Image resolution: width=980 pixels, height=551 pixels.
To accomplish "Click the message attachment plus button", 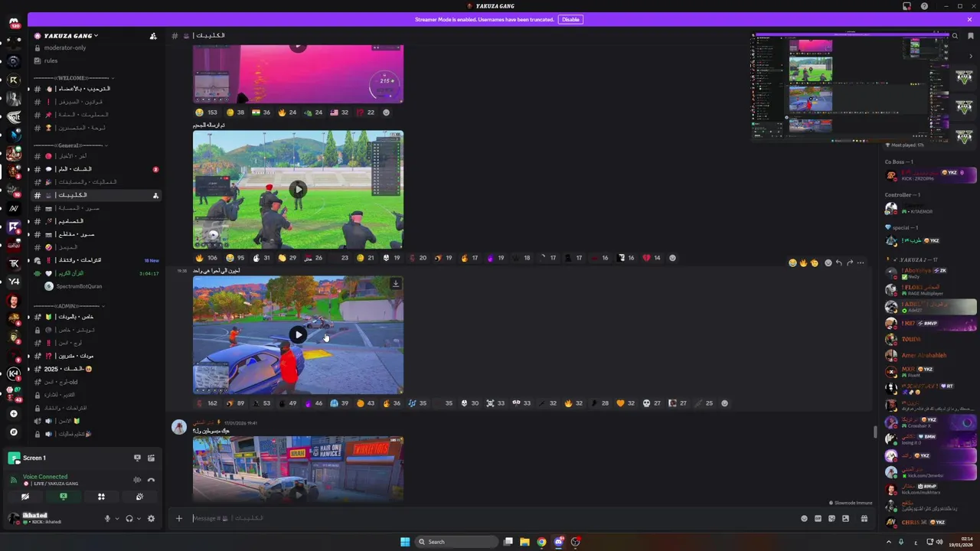I will click(x=179, y=518).
